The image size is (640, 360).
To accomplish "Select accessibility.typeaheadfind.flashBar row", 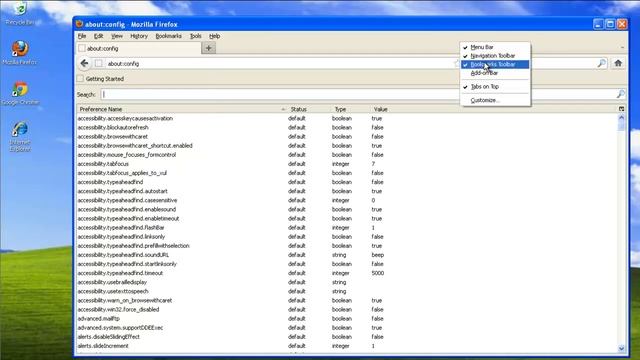I will (x=347, y=227).
